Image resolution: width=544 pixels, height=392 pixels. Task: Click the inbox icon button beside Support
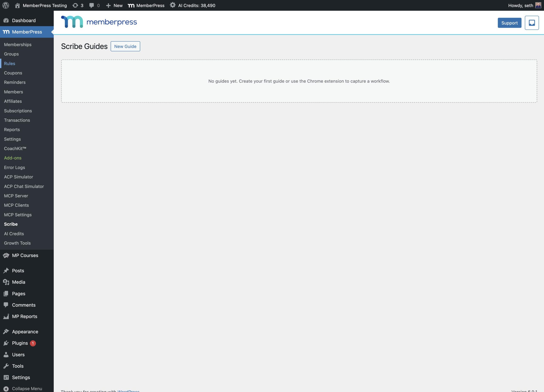tap(532, 23)
